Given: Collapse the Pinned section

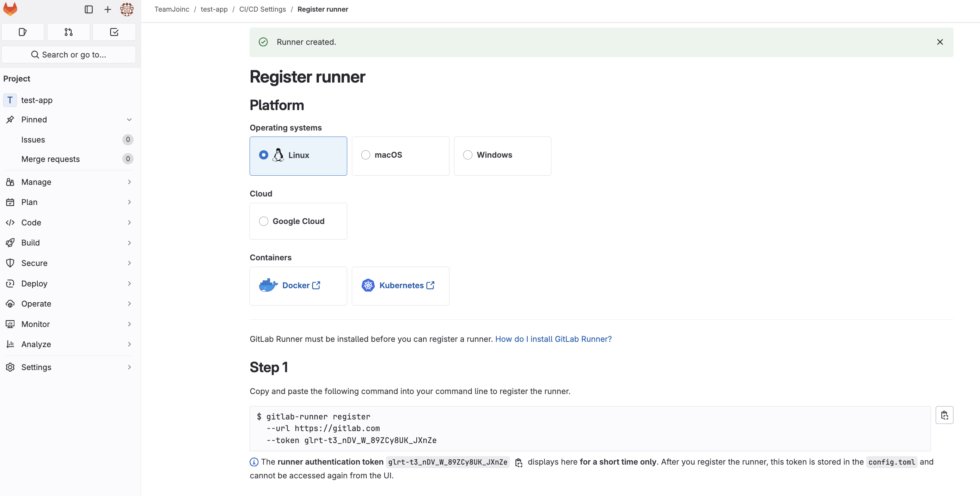Looking at the screenshot, I should pos(129,120).
